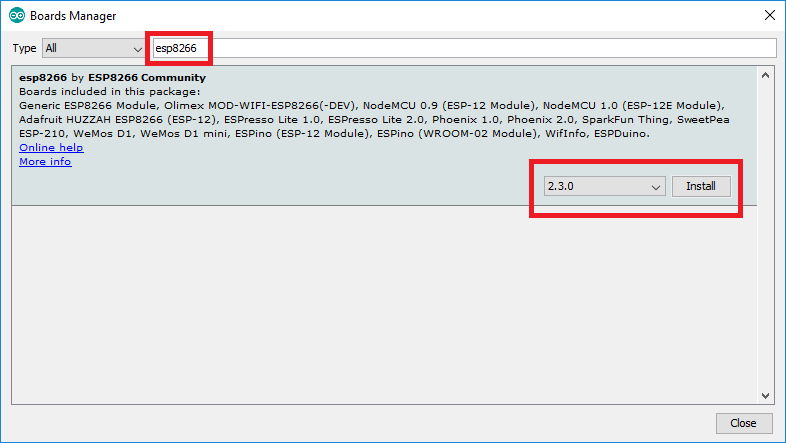This screenshot has height=443, width=786.
Task: Click the scrollbar down arrow in boards list
Action: tap(765, 395)
